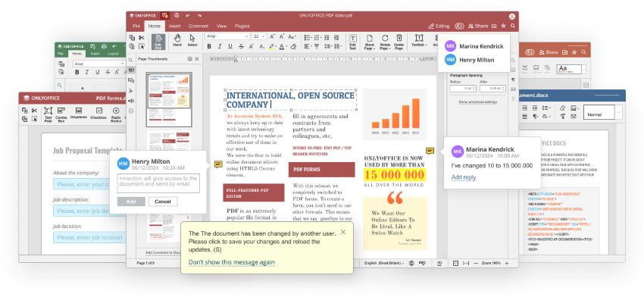Click the Delete Page icon
Viewport: 644px width, 297px height.
(399, 42)
